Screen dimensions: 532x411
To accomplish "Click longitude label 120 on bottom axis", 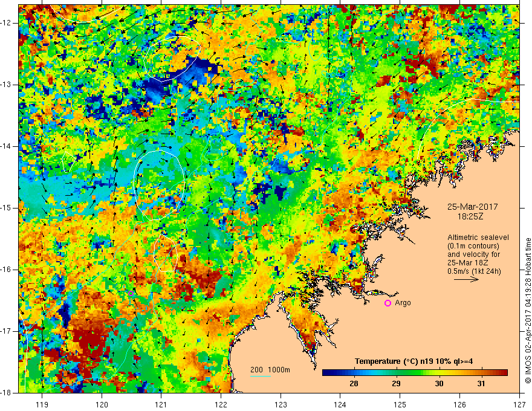I will coord(102,404).
